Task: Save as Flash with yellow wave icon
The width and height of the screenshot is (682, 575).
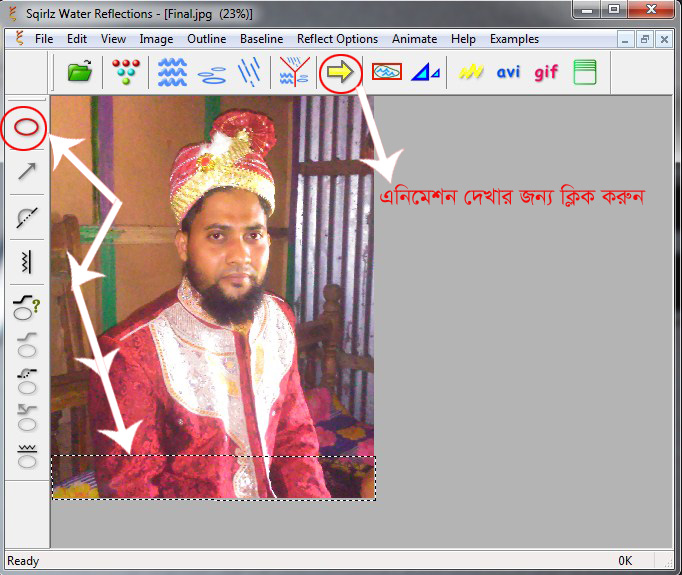Action: coord(471,72)
